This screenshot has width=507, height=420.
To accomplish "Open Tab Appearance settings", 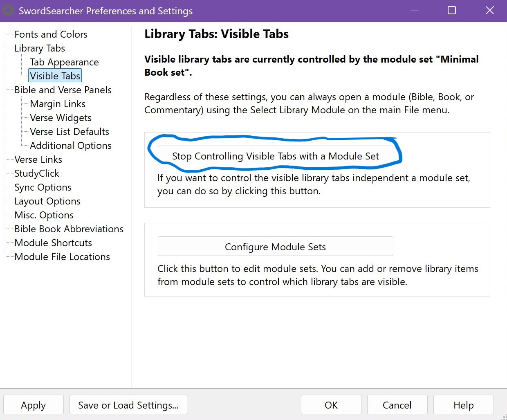I will pos(64,62).
